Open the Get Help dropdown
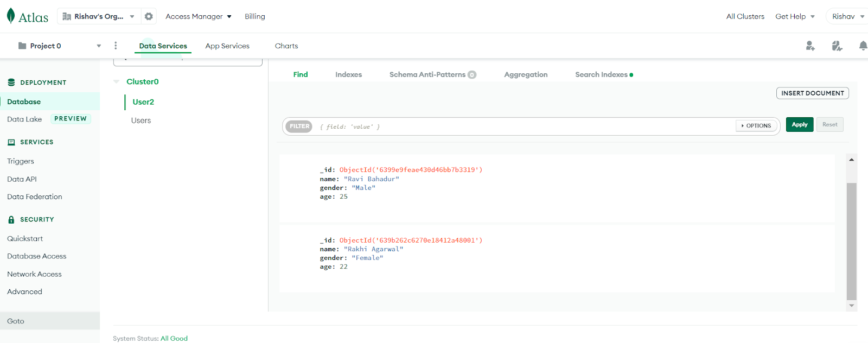This screenshot has height=343, width=868. coord(795,16)
